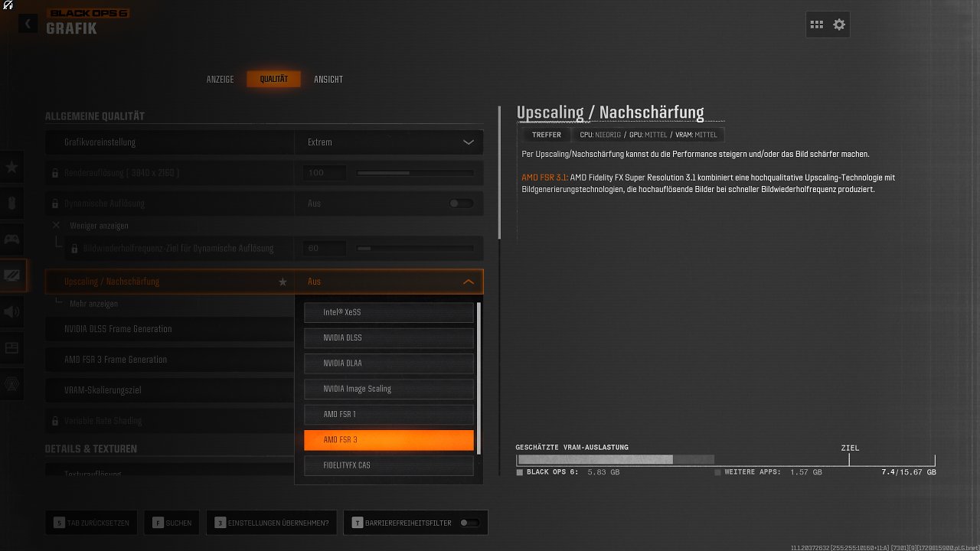Favorite Upscaling / Nachschärfung with the star
The width and height of the screenshot is (980, 551).
tap(283, 282)
